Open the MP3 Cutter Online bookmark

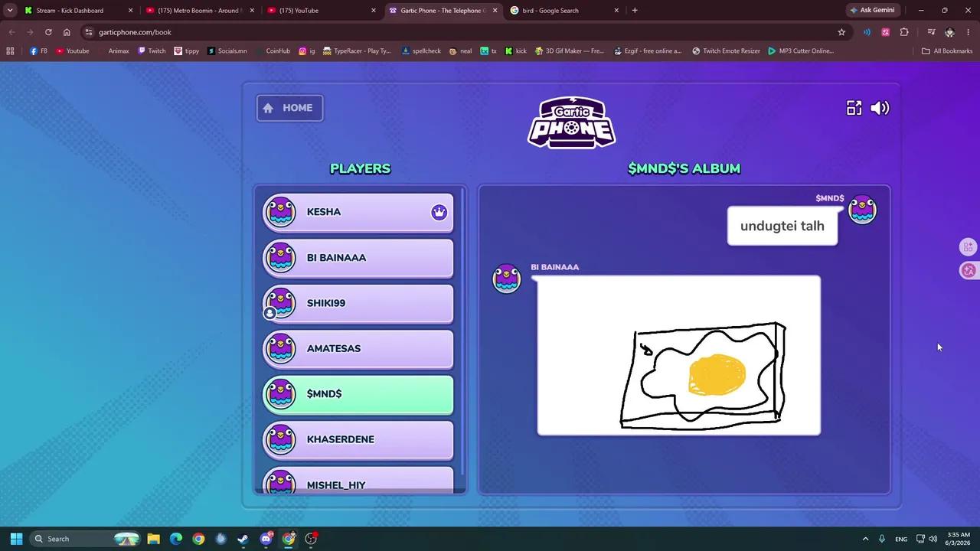800,51
